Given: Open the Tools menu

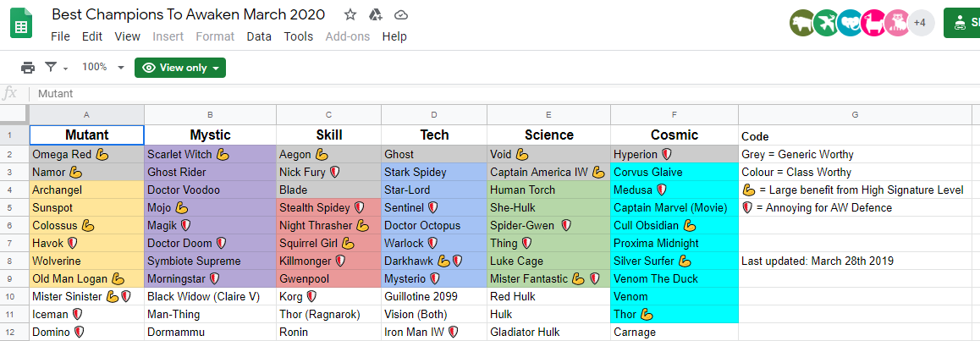Looking at the screenshot, I should click(x=299, y=36).
